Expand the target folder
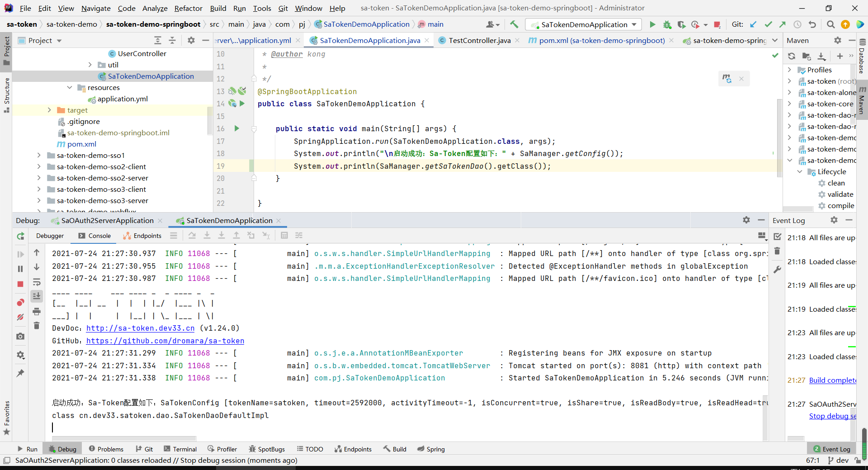Image resolution: width=868 pixels, height=470 pixels. coord(49,110)
